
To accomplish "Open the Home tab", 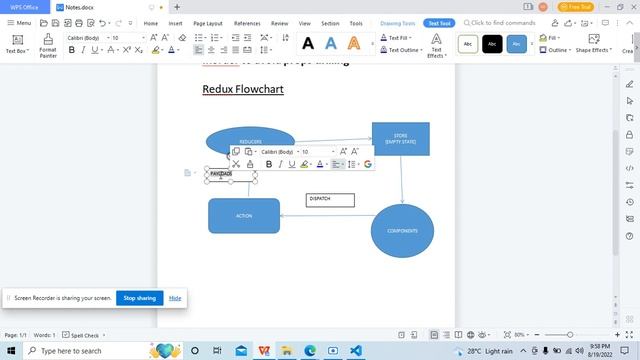I will tap(151, 23).
